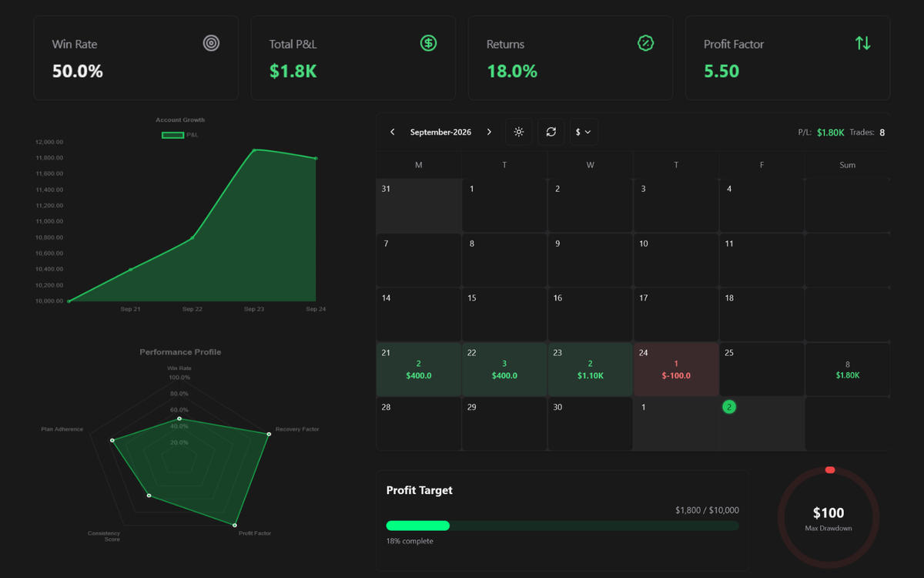Click the greyed-out day 31 cell
The image size is (924, 578).
click(419, 206)
